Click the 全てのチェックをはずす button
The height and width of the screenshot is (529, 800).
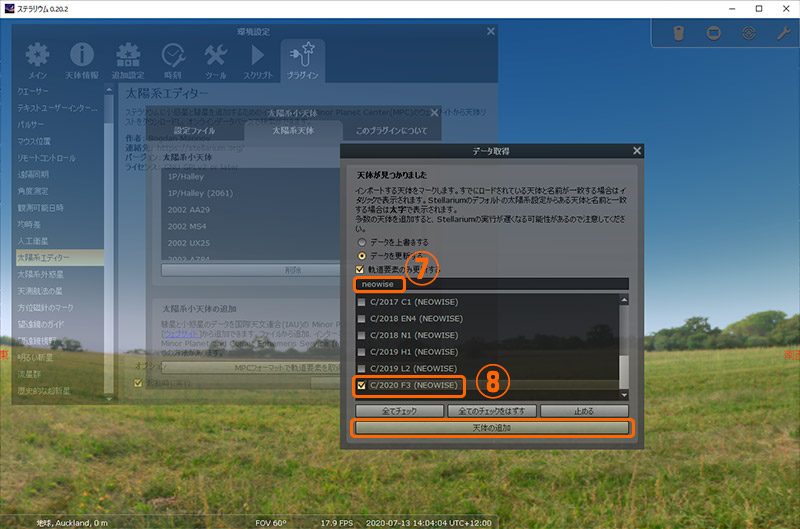[492, 411]
